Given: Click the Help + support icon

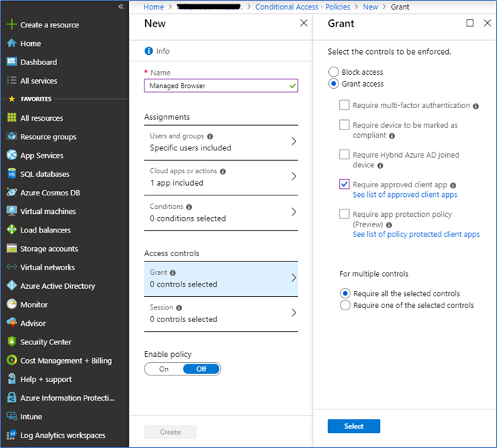Looking at the screenshot, I should tap(12, 379).
